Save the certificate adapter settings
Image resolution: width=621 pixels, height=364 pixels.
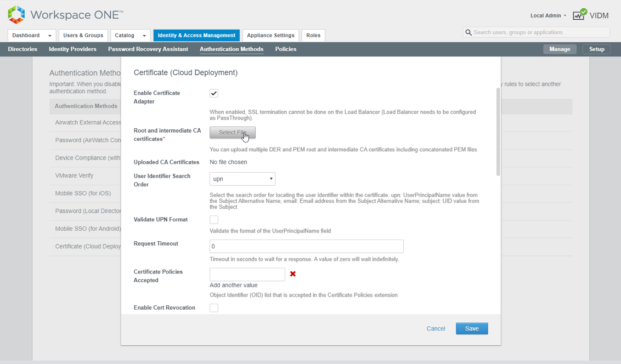472,328
